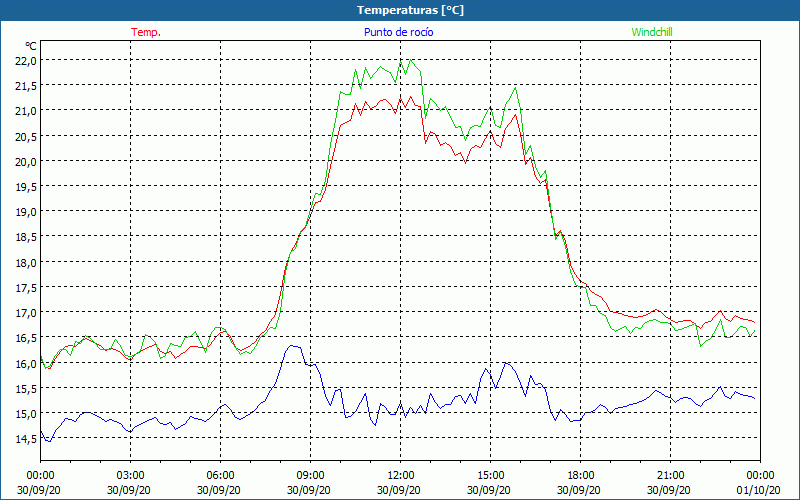Screen dimensions: 800x500
Task: Click the 15:00 time axis label
Action: tap(490, 476)
